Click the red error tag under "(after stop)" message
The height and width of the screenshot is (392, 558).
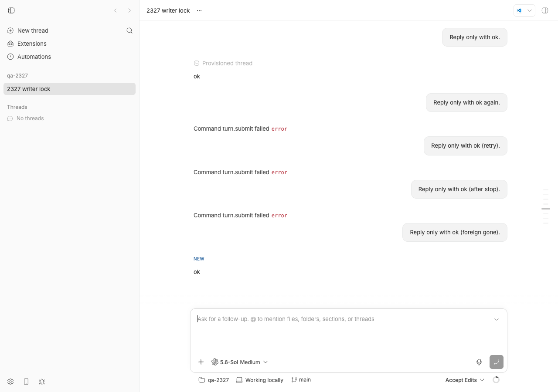tap(279, 216)
